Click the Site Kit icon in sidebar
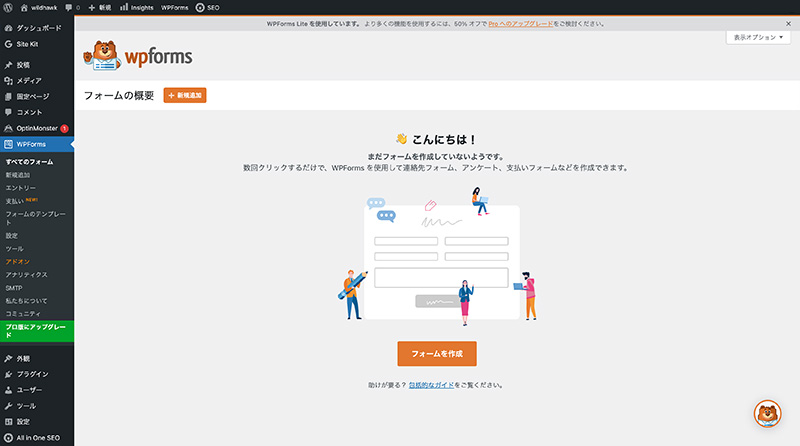The image size is (800, 446). (x=8, y=44)
